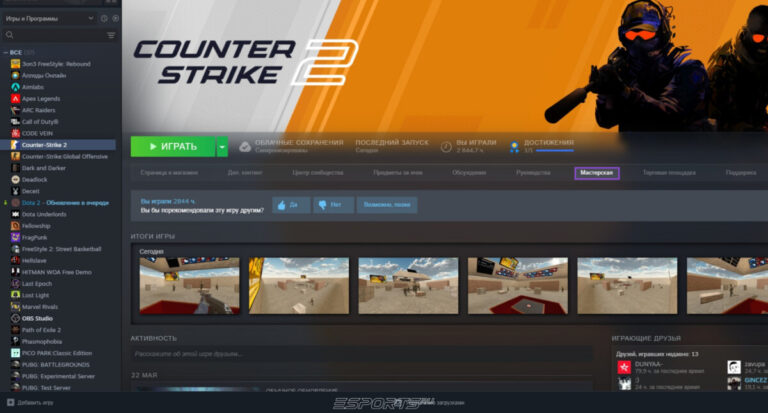Click the library search field
This screenshot has width=768, height=413.
(x=59, y=35)
